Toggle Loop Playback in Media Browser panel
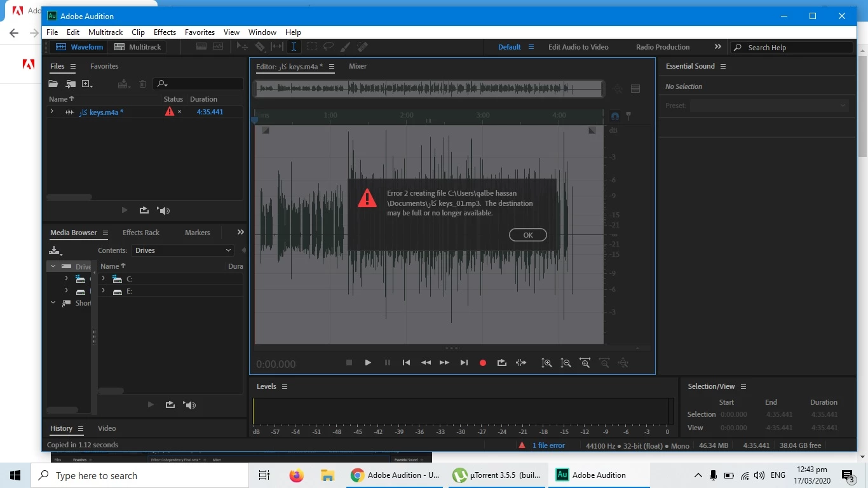This screenshot has height=488, width=868. (170, 405)
